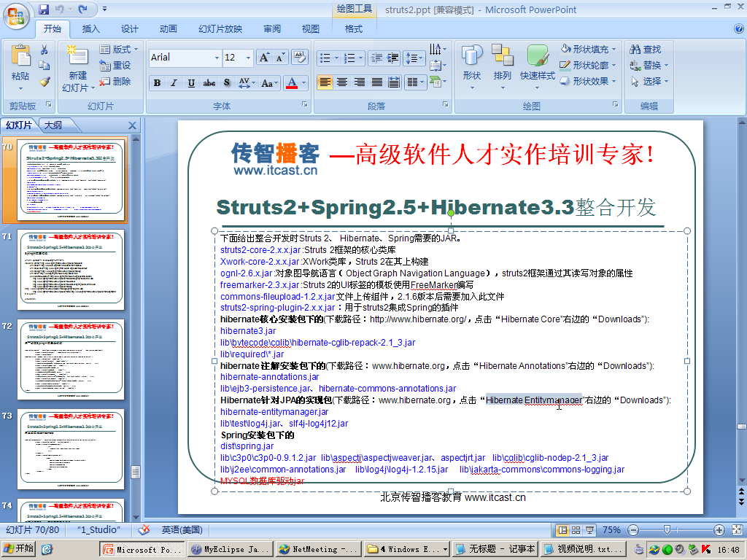Screen dimensions: 747x560
Task: Open the Animations (动画) ribbon tab
Action: point(168,29)
